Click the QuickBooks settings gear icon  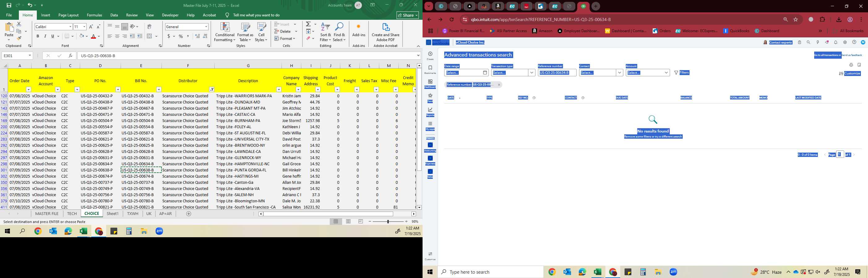click(845, 42)
